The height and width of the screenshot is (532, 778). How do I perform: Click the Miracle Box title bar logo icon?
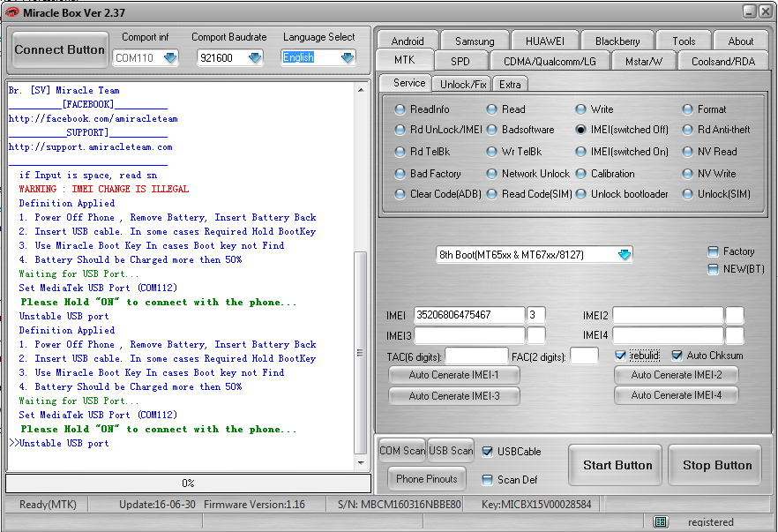(12, 12)
